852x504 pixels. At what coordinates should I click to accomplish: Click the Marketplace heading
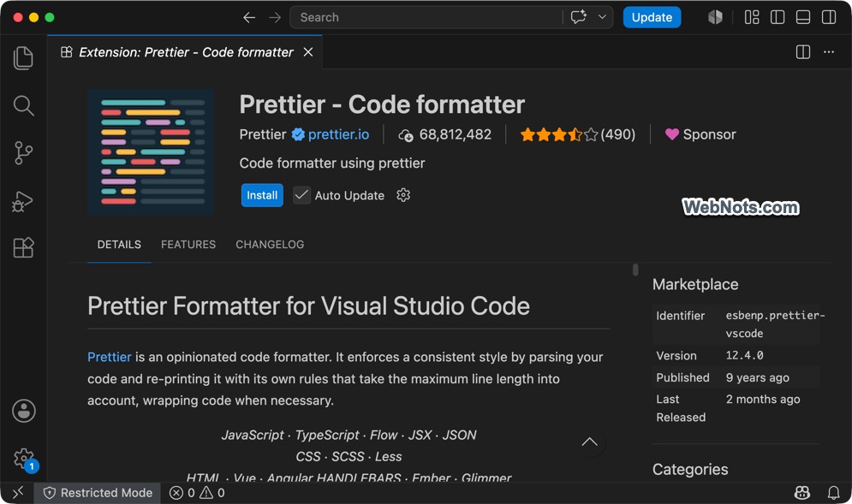click(x=695, y=285)
